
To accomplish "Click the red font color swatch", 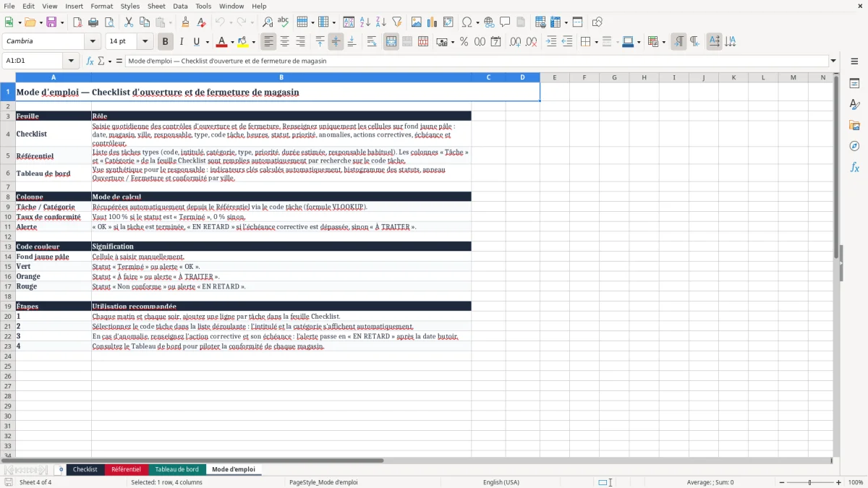I will tap(221, 42).
